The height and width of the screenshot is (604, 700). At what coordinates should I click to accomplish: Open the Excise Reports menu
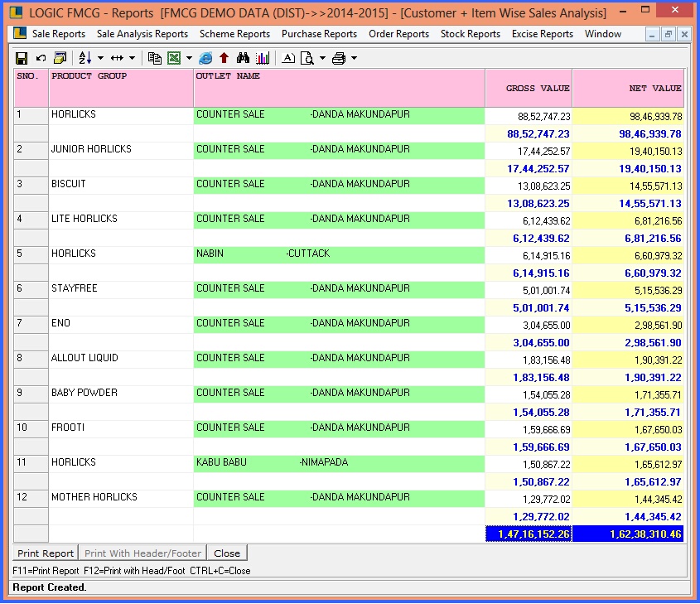click(543, 34)
